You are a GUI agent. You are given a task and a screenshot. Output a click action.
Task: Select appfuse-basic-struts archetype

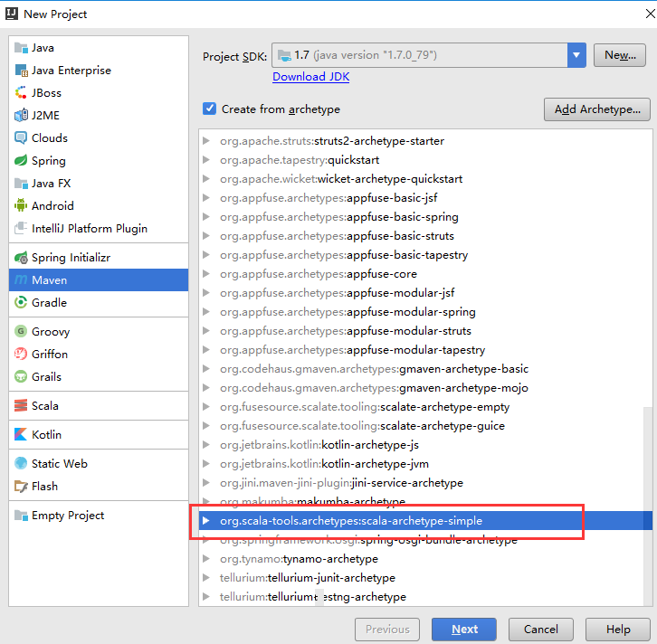click(425, 236)
